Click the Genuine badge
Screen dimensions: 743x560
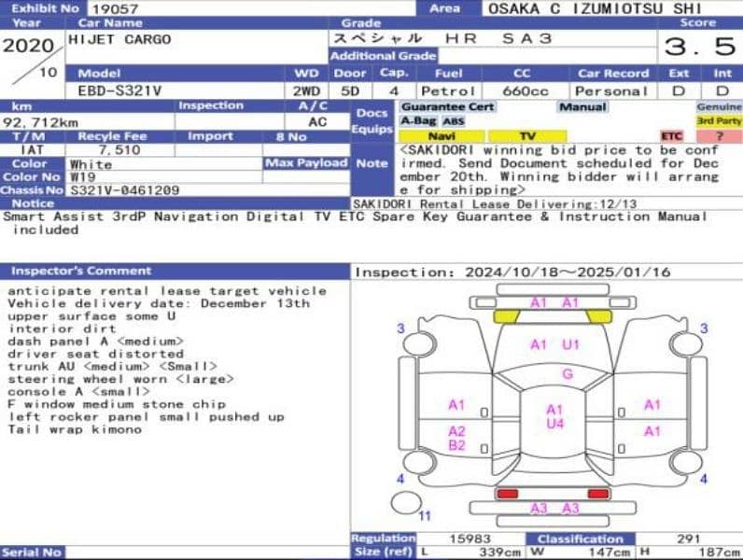point(719,107)
